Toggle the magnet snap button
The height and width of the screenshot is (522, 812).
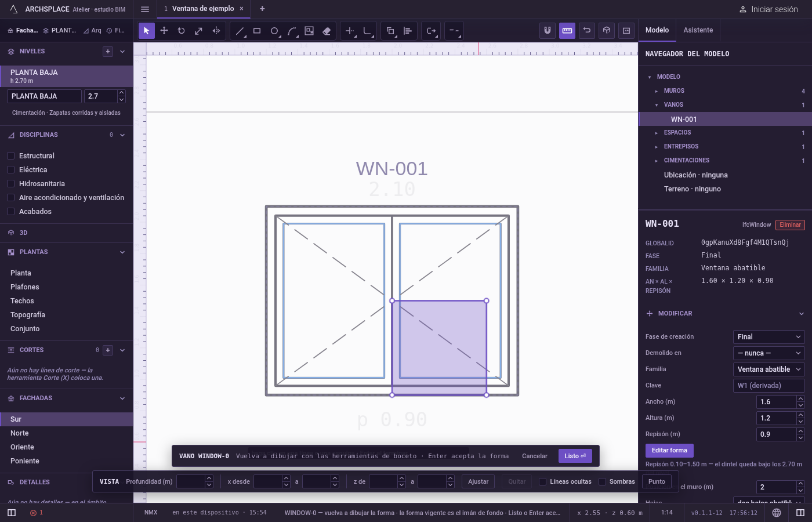548,31
